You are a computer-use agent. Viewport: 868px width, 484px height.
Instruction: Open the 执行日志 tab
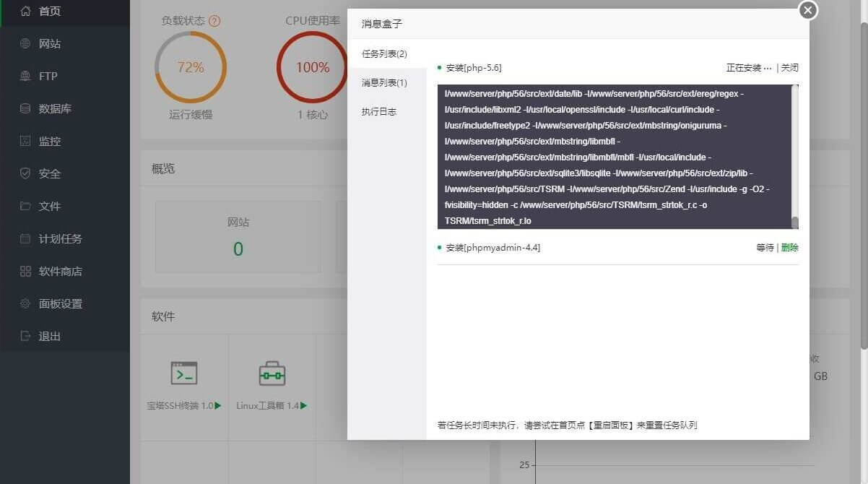point(379,112)
